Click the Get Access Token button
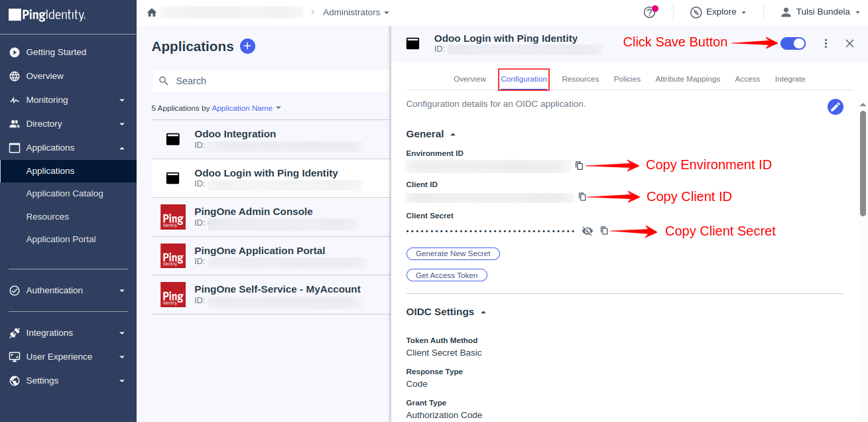This screenshot has width=868, height=422. tap(446, 275)
